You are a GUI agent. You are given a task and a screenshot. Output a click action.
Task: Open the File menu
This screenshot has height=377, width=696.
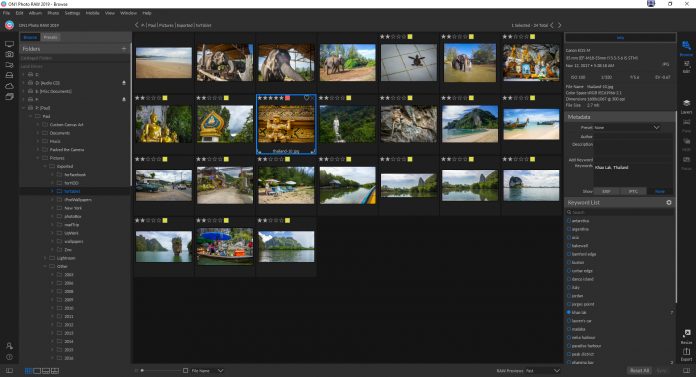pyautogui.click(x=6, y=13)
